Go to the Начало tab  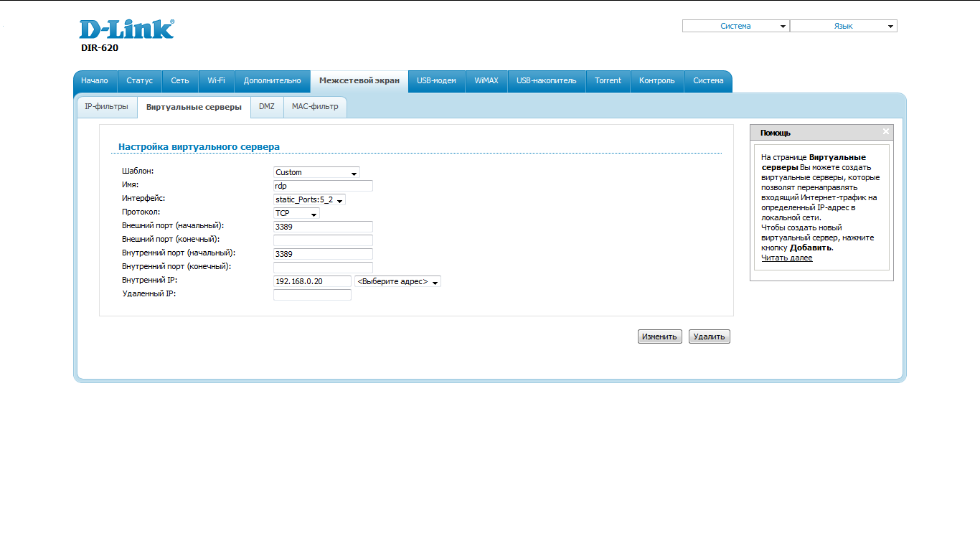tap(95, 81)
